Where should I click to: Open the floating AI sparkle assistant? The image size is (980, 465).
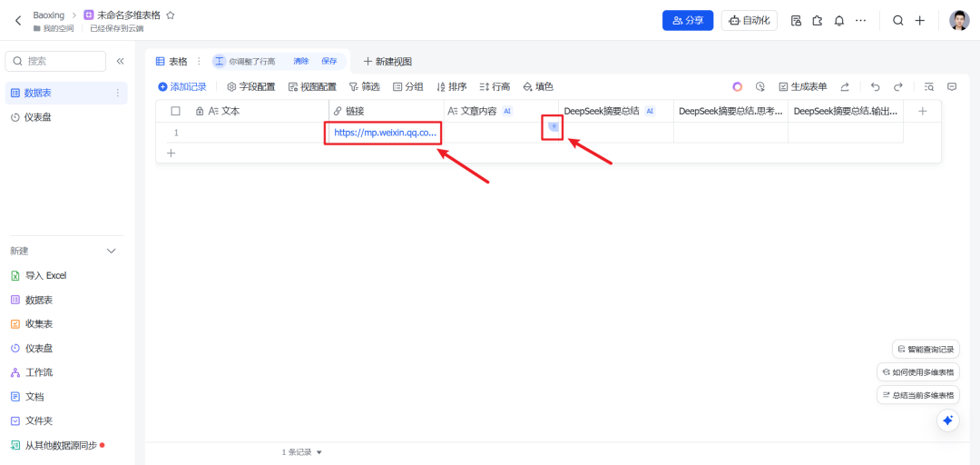947,420
